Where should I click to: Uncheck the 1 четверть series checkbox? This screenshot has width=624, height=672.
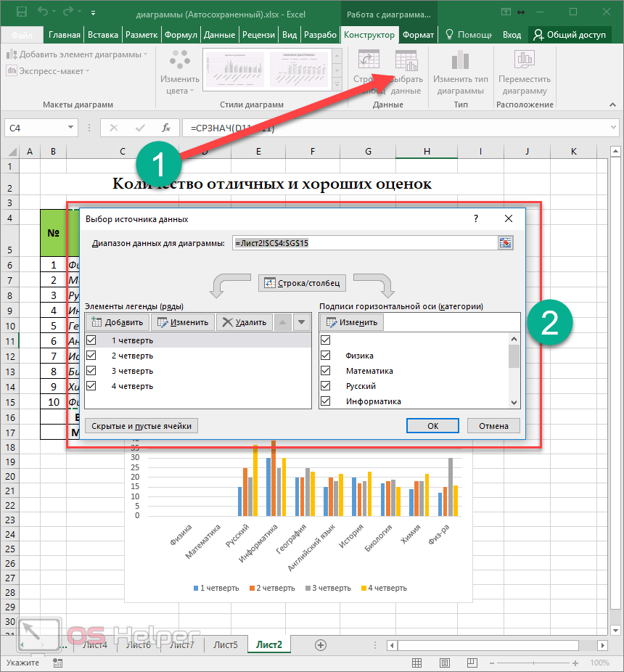pos(91,340)
